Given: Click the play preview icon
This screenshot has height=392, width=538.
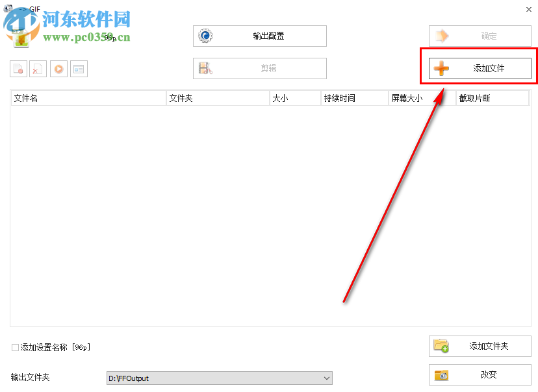Looking at the screenshot, I should point(58,68).
